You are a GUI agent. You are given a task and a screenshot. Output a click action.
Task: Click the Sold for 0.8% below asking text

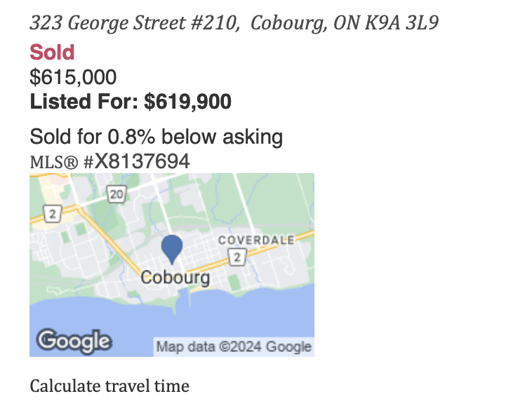tap(156, 136)
